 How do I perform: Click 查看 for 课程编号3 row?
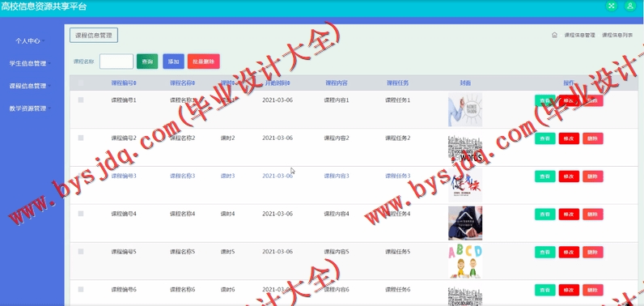click(544, 176)
